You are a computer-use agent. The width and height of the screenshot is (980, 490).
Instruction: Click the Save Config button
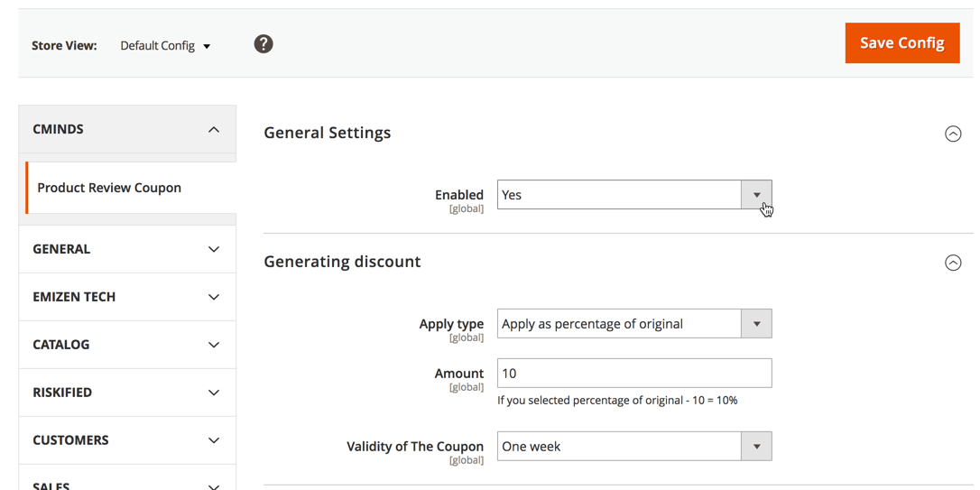click(x=901, y=43)
